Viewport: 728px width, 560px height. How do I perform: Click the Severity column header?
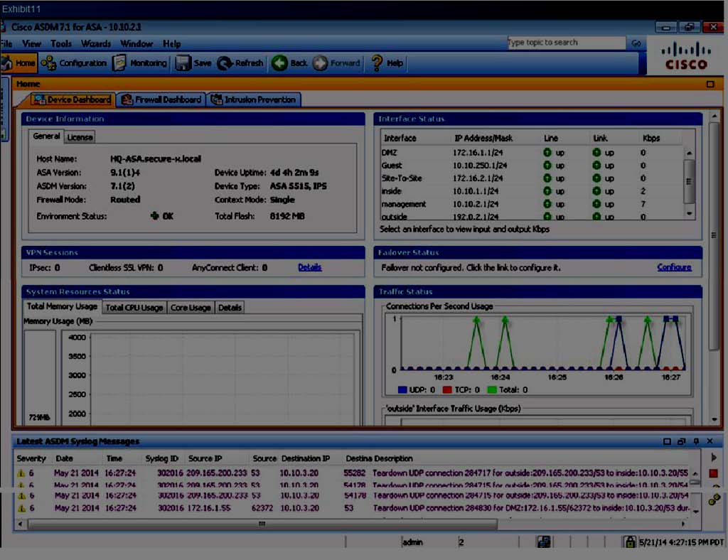[x=31, y=458]
